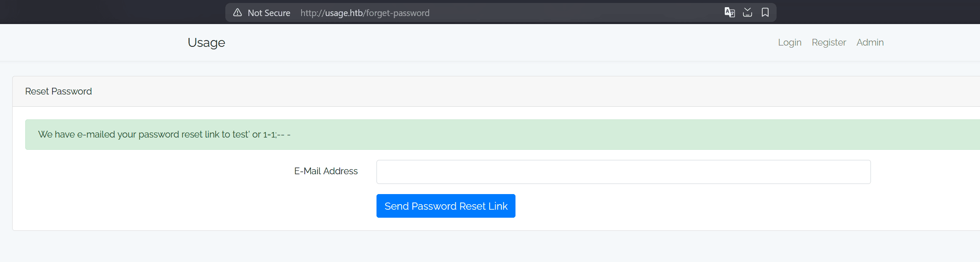This screenshot has height=262, width=980.
Task: Click the forget-password path in the address bar
Action: pyautogui.click(x=397, y=13)
